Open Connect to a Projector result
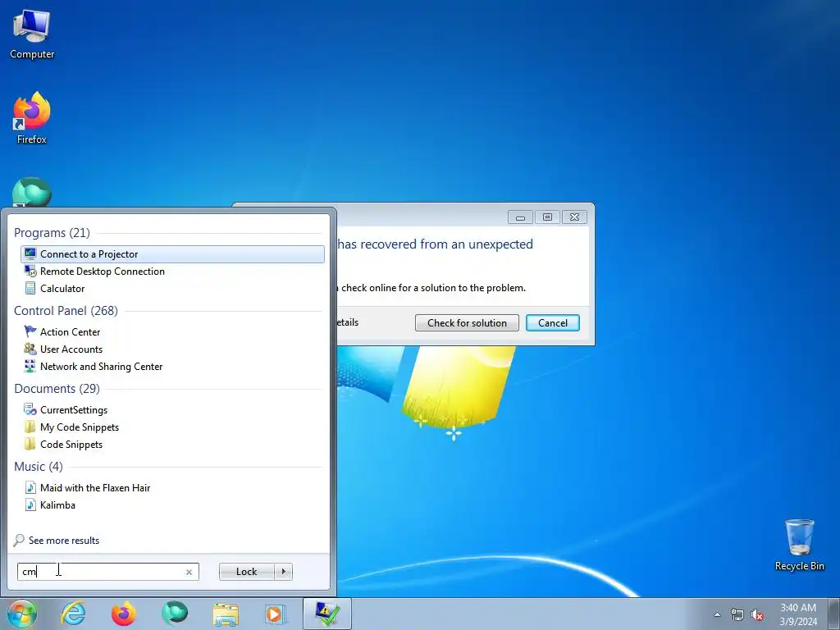This screenshot has width=840, height=630. [x=172, y=254]
